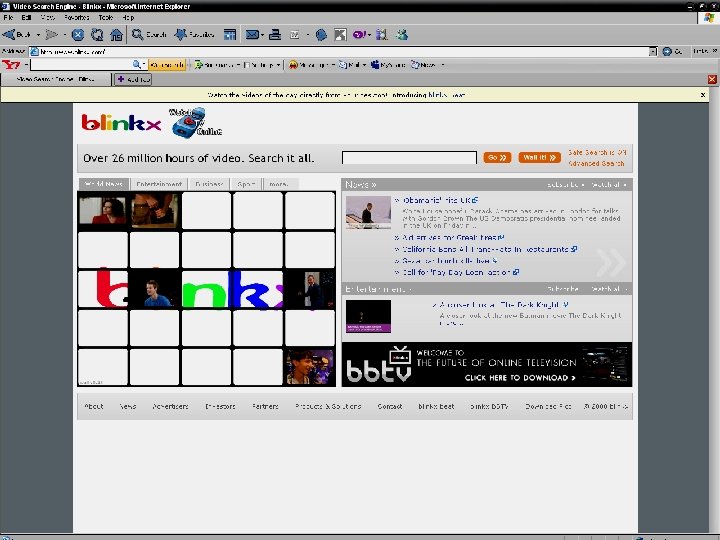Open the View menu
The height and width of the screenshot is (540, 720).
coord(47,17)
